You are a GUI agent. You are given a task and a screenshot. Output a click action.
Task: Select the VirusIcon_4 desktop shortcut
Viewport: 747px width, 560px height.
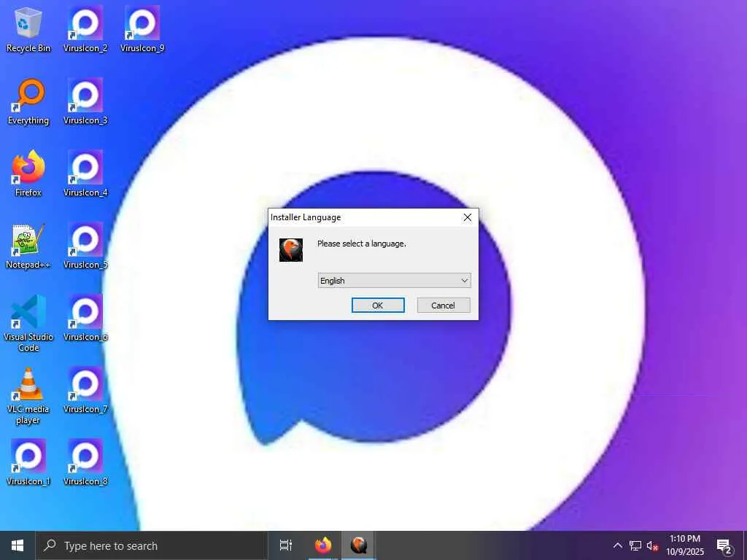[x=85, y=174]
